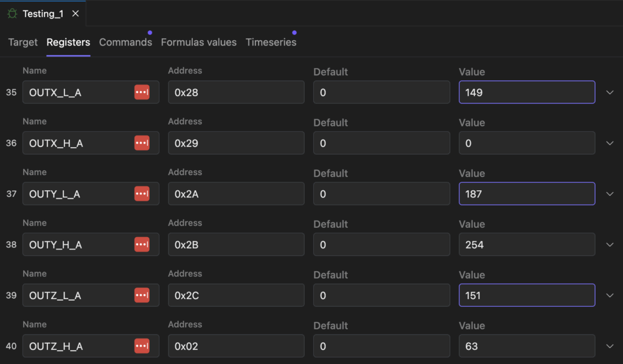This screenshot has height=364, width=623.
Task: Expand register row 37 with the chevron
Action: pyautogui.click(x=610, y=194)
